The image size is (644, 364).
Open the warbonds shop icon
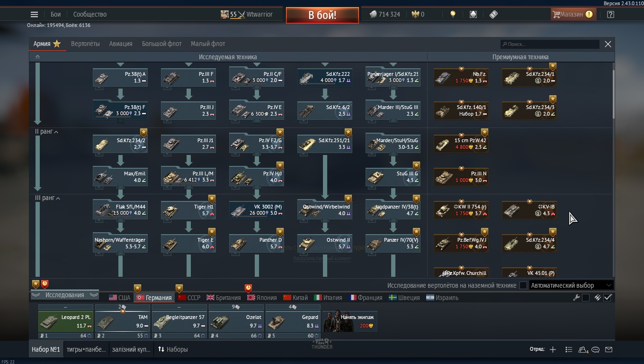click(x=473, y=14)
